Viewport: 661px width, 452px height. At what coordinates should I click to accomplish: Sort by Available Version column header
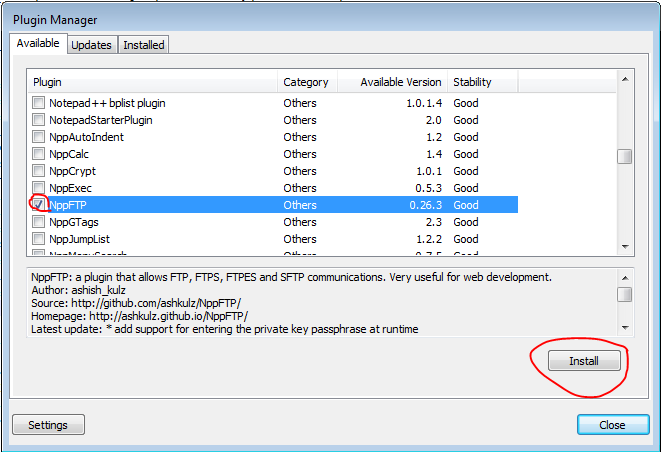point(392,82)
